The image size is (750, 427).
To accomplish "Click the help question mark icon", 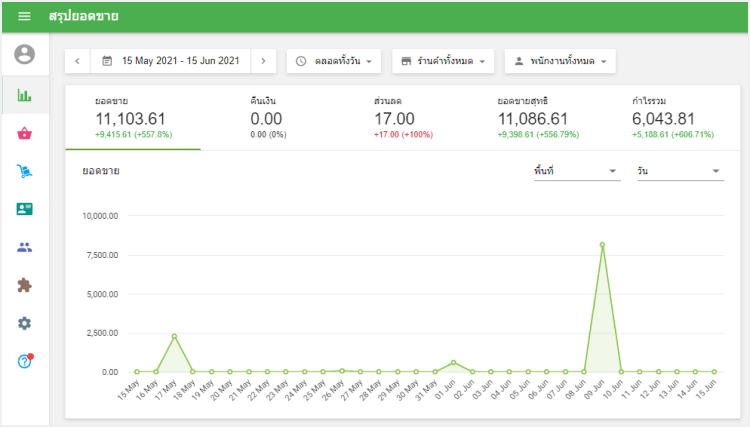I will 24,360.
